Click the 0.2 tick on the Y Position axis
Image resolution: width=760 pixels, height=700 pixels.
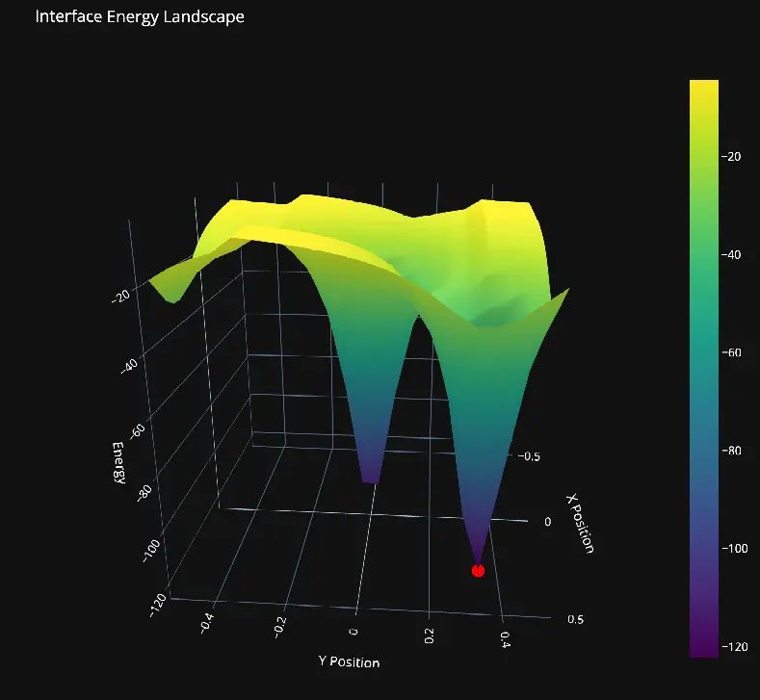429,635
